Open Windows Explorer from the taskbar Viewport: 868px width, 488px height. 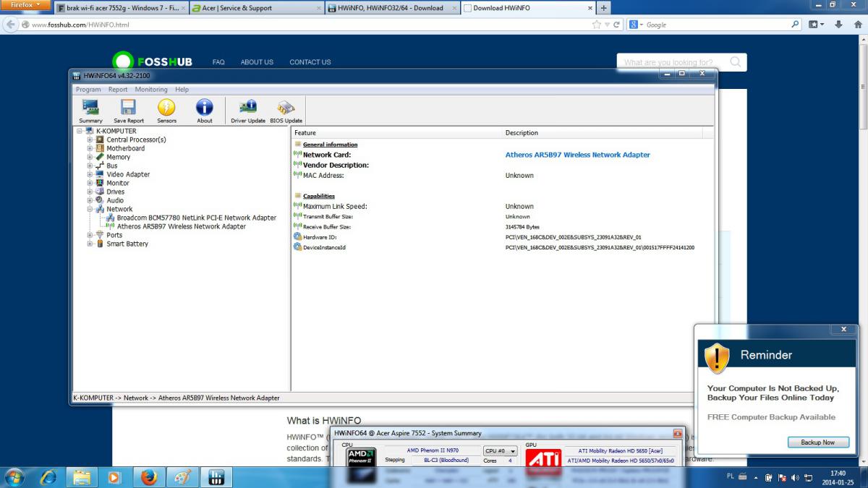pyautogui.click(x=82, y=477)
